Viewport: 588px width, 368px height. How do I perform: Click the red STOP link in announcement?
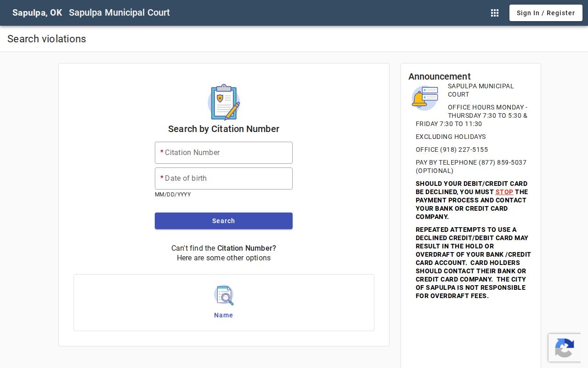pyautogui.click(x=504, y=192)
